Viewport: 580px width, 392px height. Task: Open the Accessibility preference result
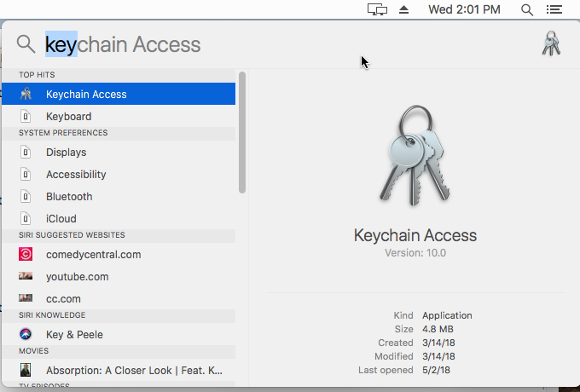(x=76, y=175)
